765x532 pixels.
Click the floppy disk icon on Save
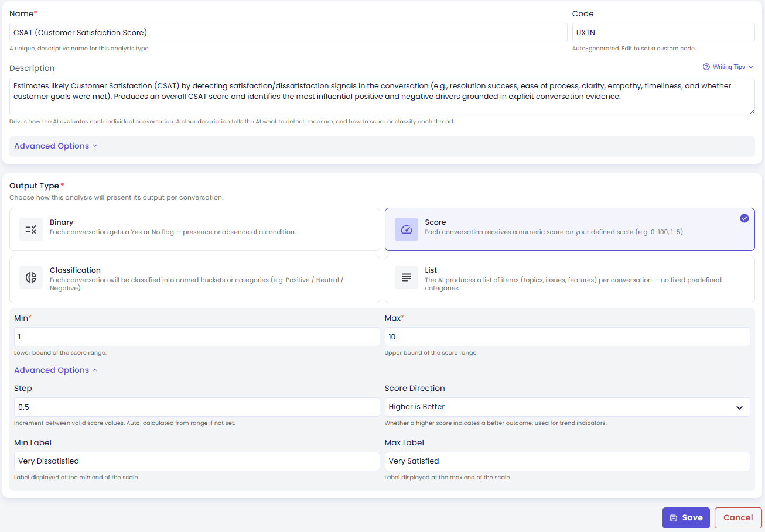point(674,518)
